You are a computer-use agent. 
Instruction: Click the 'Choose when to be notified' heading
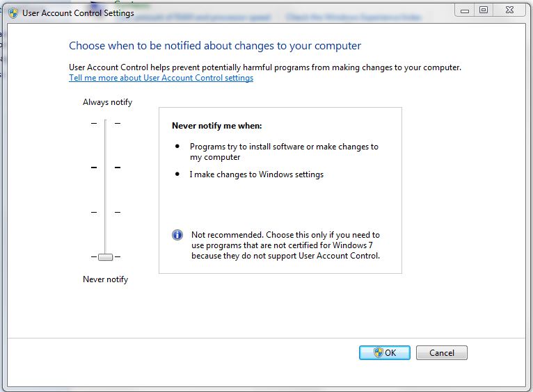[215, 46]
